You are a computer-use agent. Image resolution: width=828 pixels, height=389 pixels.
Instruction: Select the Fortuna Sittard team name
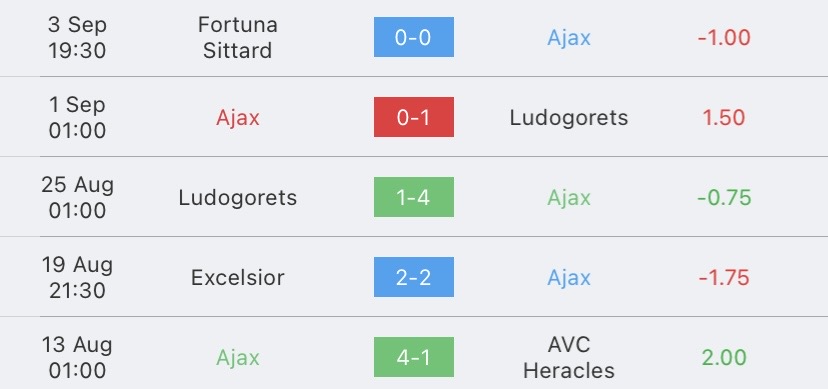click(238, 37)
